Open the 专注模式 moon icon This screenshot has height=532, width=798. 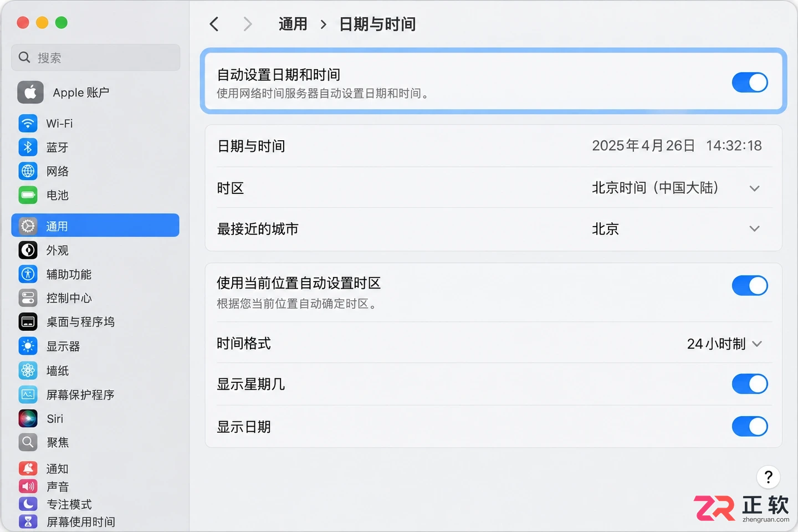click(x=28, y=504)
